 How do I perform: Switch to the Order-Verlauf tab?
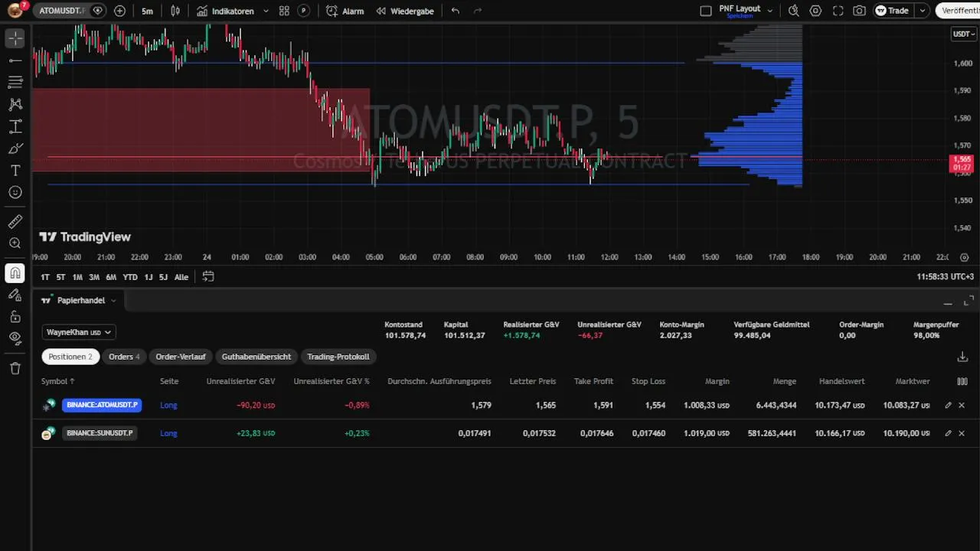click(181, 357)
